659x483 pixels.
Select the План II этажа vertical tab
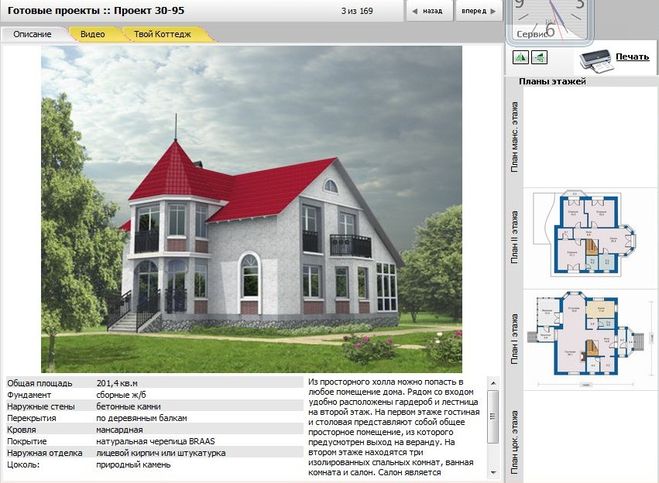(514, 236)
